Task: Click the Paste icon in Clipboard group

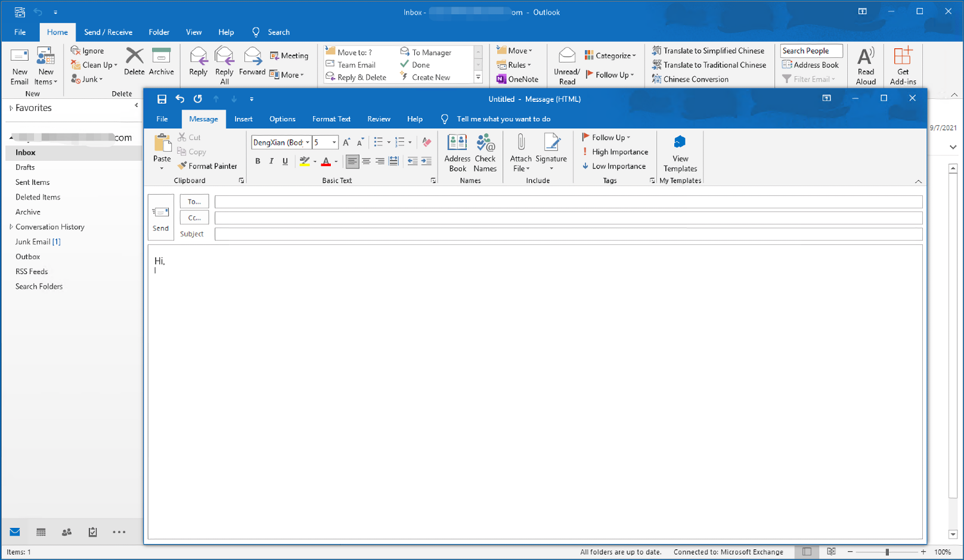Action: pos(162,144)
